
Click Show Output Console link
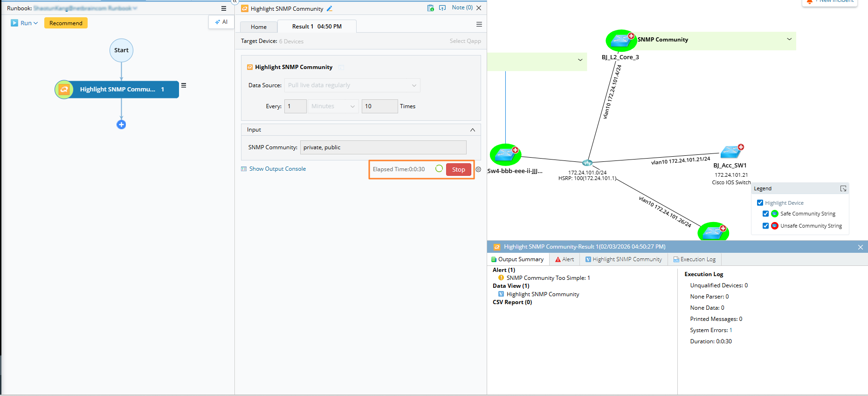[277, 169]
